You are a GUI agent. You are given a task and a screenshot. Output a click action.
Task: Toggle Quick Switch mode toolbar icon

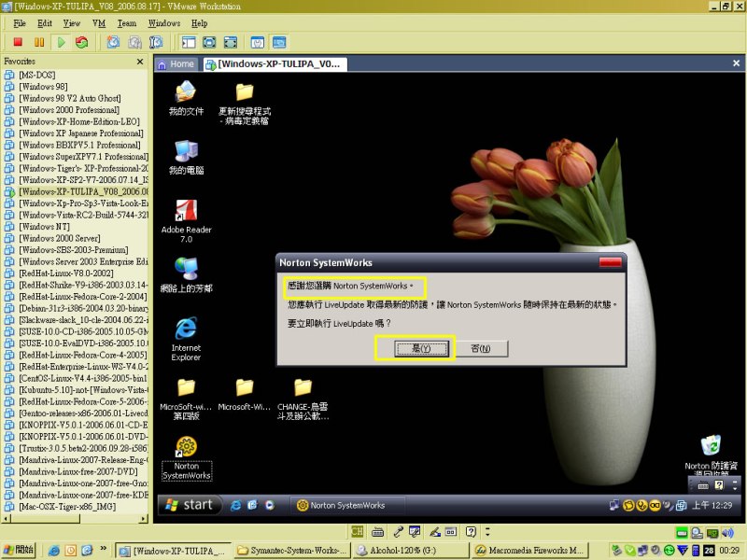(209, 42)
